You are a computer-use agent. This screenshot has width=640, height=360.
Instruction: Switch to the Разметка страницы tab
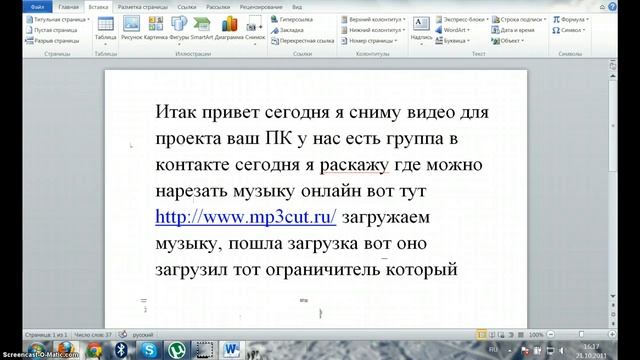(x=142, y=7)
